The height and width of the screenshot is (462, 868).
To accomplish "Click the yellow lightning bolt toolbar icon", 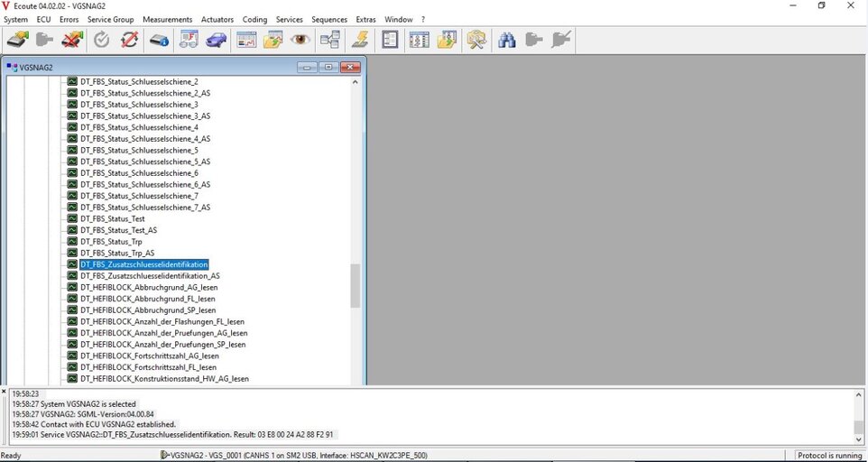I will click(x=360, y=40).
